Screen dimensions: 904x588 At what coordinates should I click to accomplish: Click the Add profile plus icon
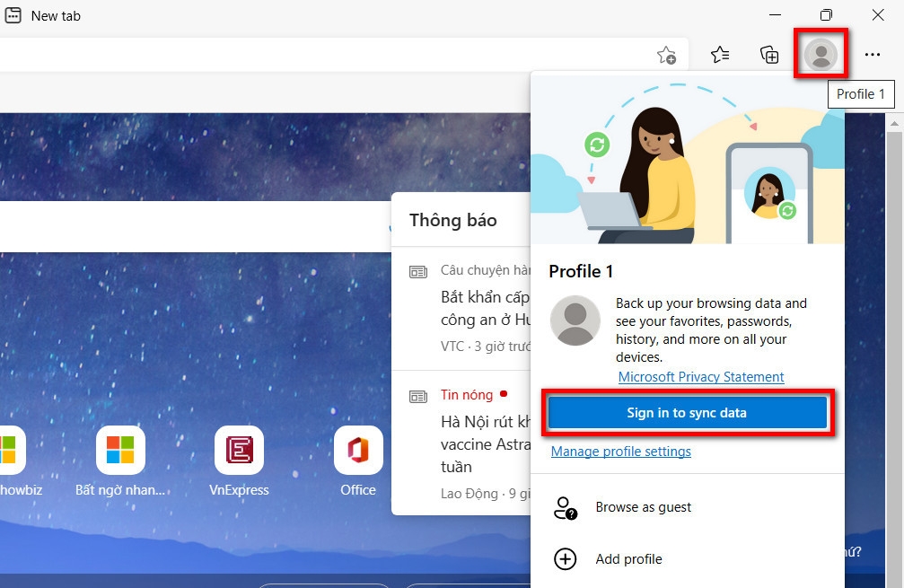(x=565, y=558)
